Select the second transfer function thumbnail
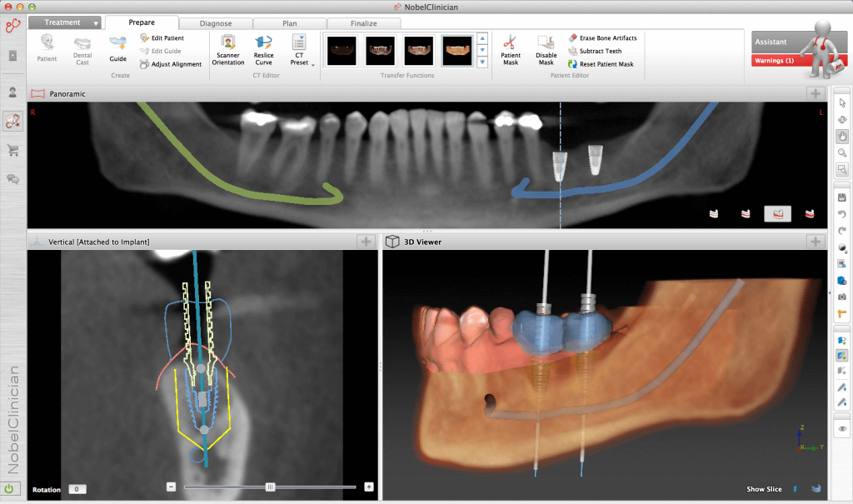This screenshot has height=504, width=853. pyautogui.click(x=380, y=51)
